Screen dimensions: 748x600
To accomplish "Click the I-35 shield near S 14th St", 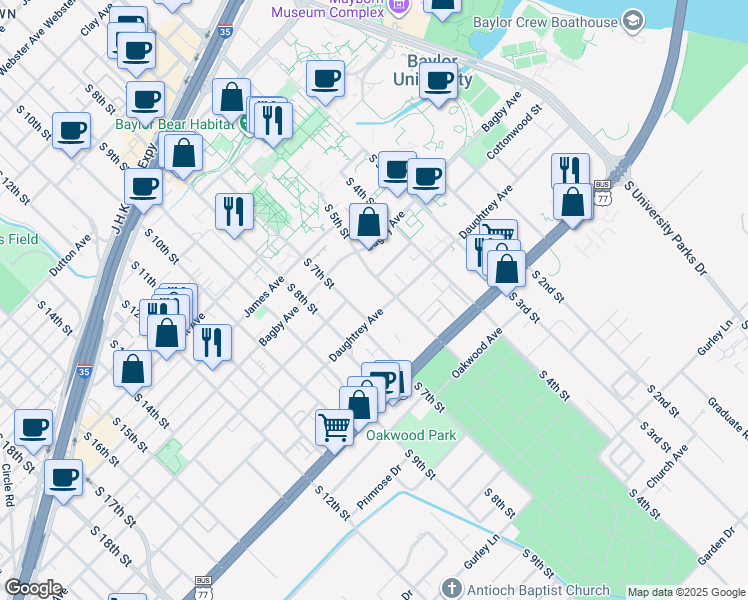I will pos(85,371).
